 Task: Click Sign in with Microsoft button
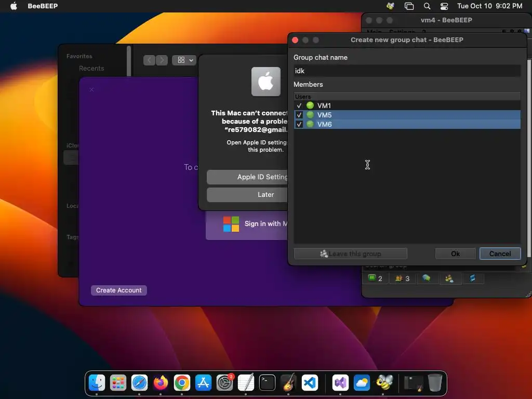tap(247, 224)
